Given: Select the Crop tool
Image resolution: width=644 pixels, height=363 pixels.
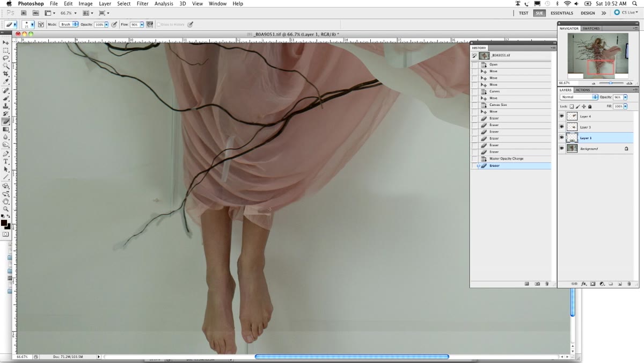Looking at the screenshot, I should click(x=6, y=74).
